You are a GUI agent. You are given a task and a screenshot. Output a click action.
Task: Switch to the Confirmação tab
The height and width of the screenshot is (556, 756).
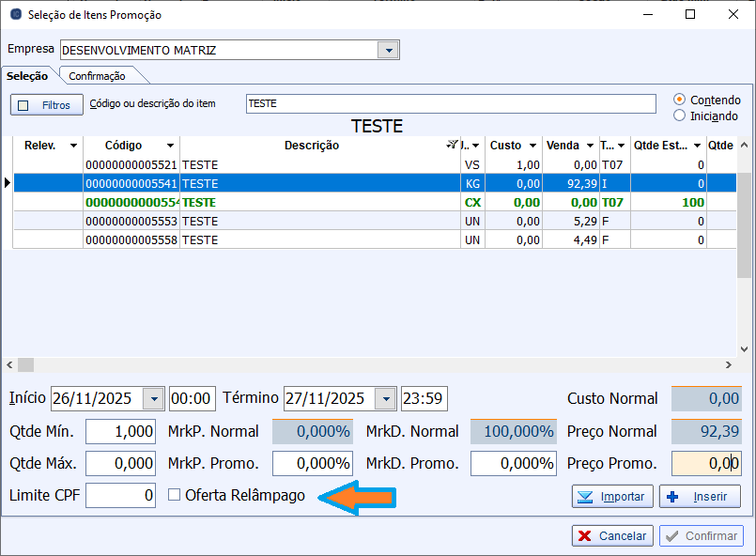[x=97, y=76]
